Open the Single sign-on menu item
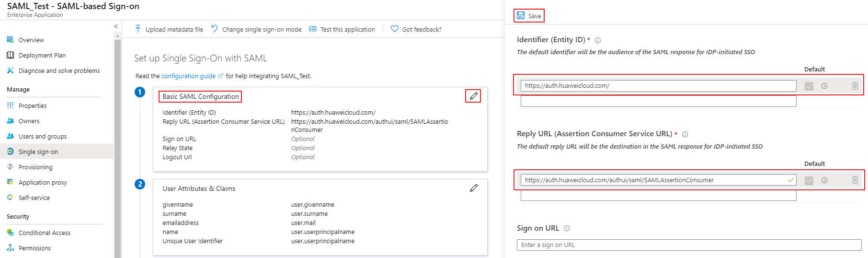 click(x=38, y=152)
